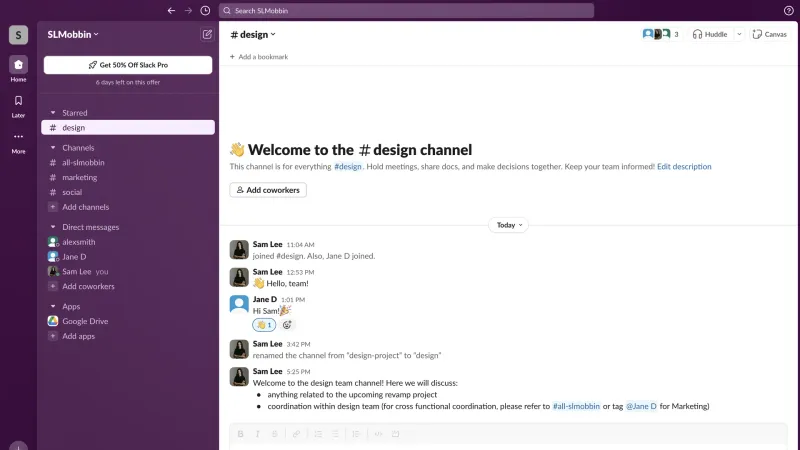Viewport: 800px width, 450px height.
Task: Collapse the Channels section
Action: pyautogui.click(x=53, y=147)
